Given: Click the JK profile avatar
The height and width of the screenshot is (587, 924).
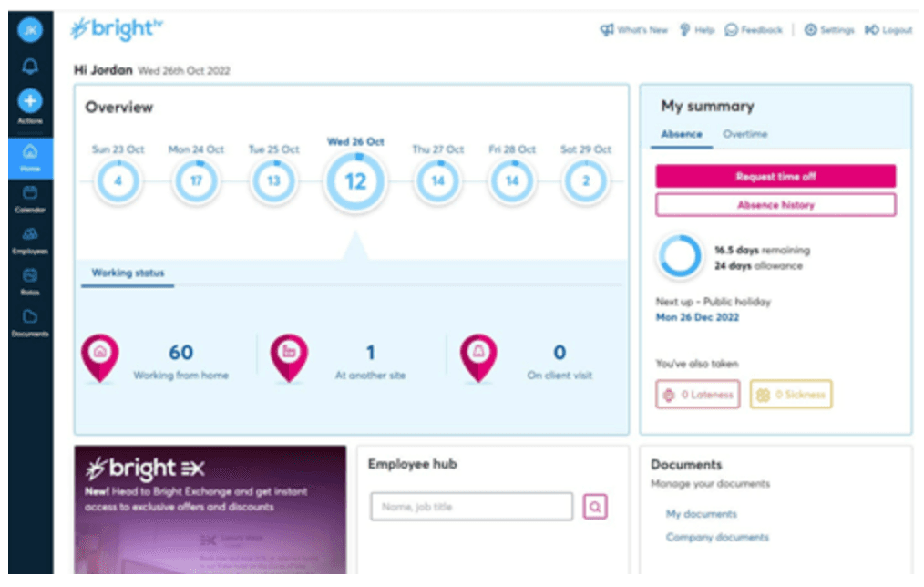Looking at the screenshot, I should (x=30, y=29).
